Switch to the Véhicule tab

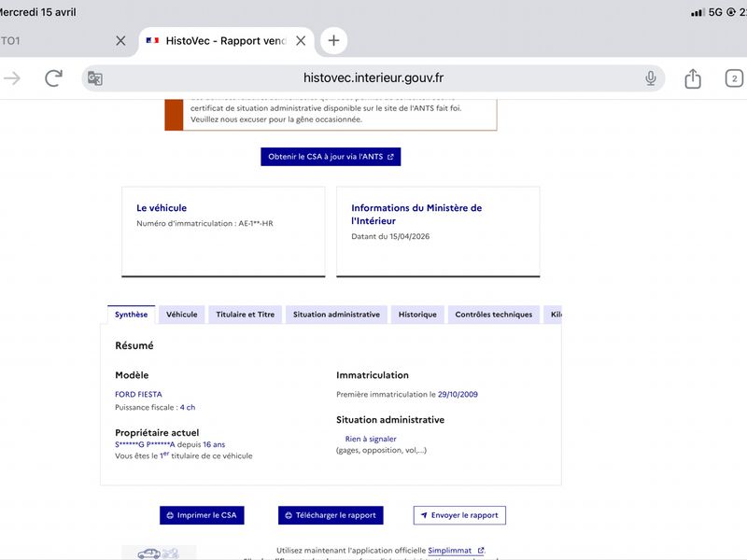[x=181, y=315]
